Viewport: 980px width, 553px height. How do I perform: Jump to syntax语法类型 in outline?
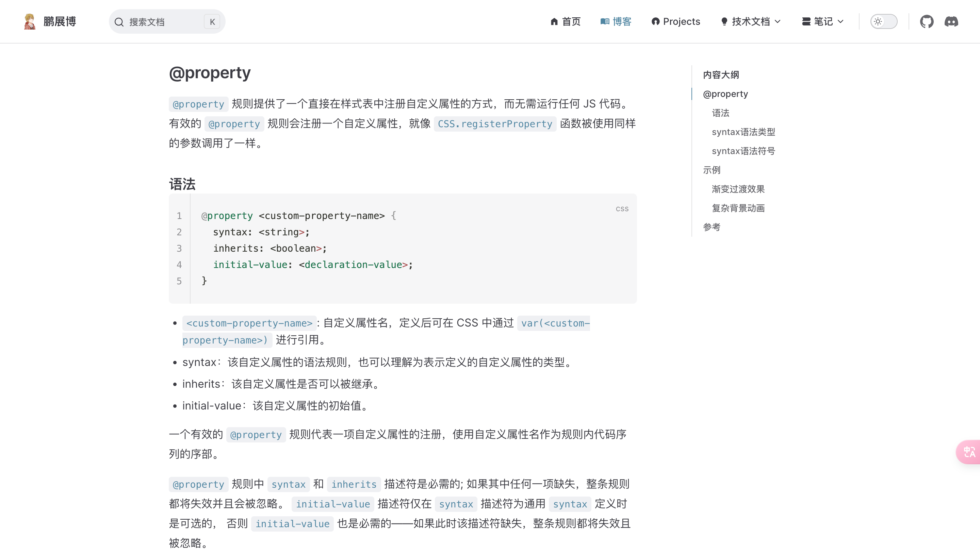coord(743,132)
